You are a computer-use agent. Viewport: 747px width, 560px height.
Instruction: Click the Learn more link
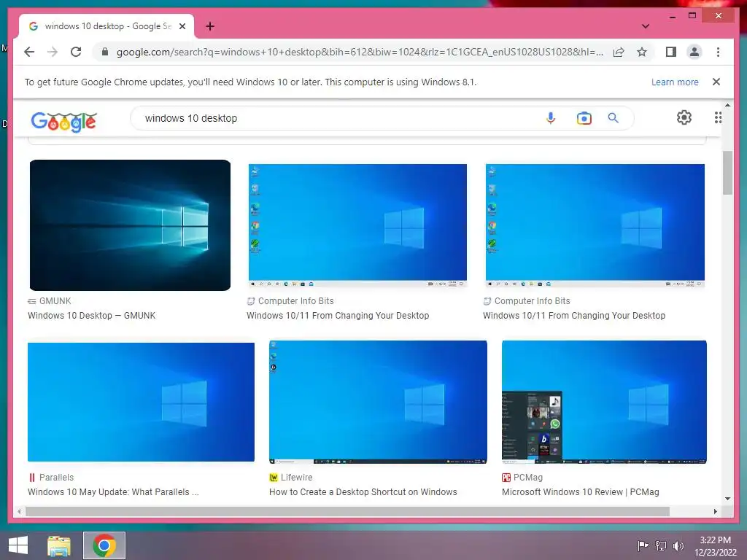pos(675,82)
